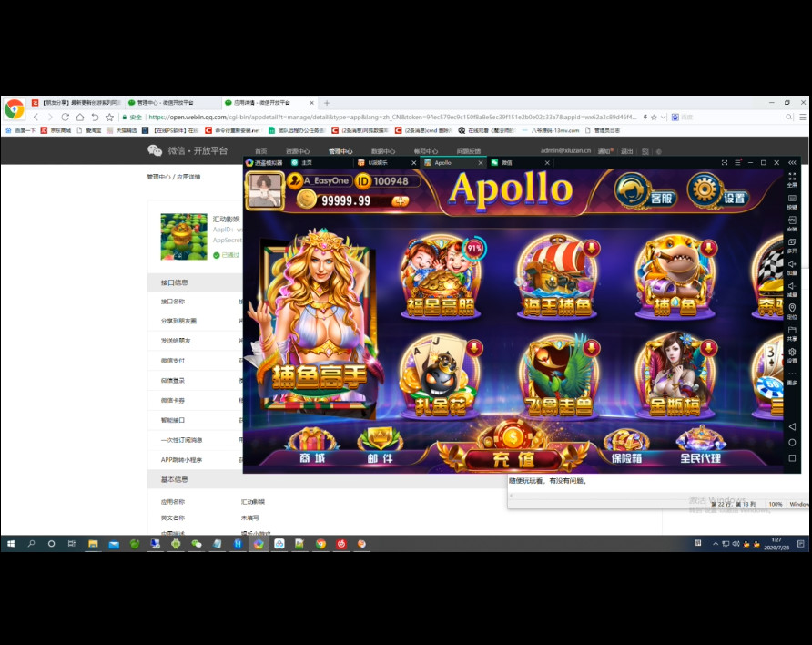Open the player avatar portrait

tap(265, 190)
